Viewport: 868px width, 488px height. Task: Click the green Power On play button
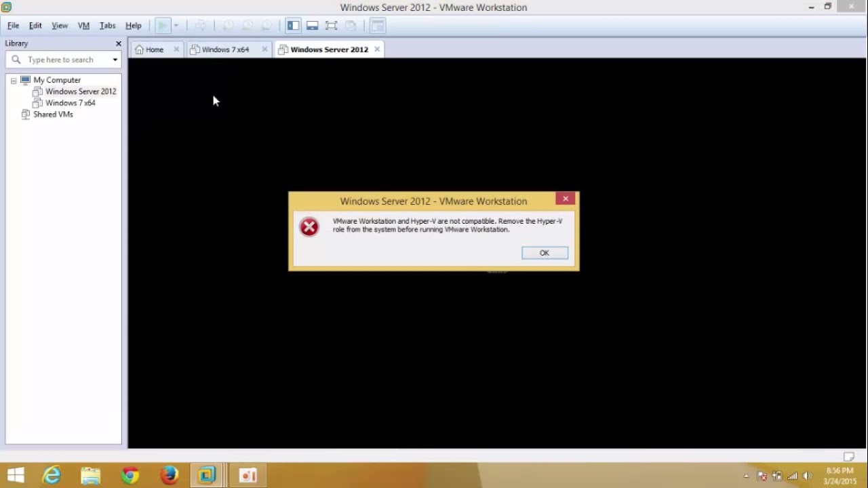tap(162, 26)
